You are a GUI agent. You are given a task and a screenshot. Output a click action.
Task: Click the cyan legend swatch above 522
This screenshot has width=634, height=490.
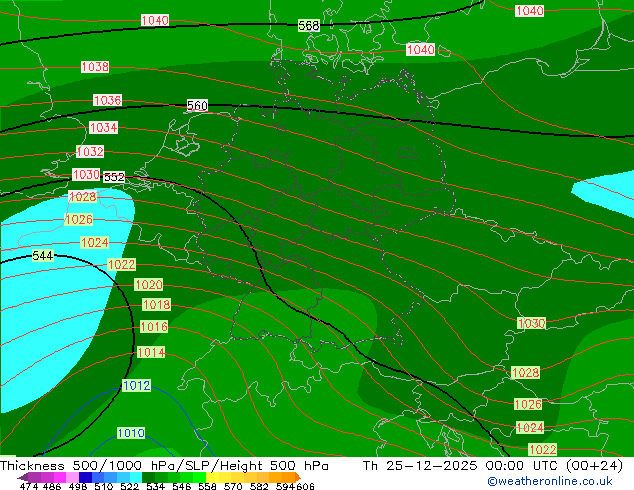tap(136, 477)
